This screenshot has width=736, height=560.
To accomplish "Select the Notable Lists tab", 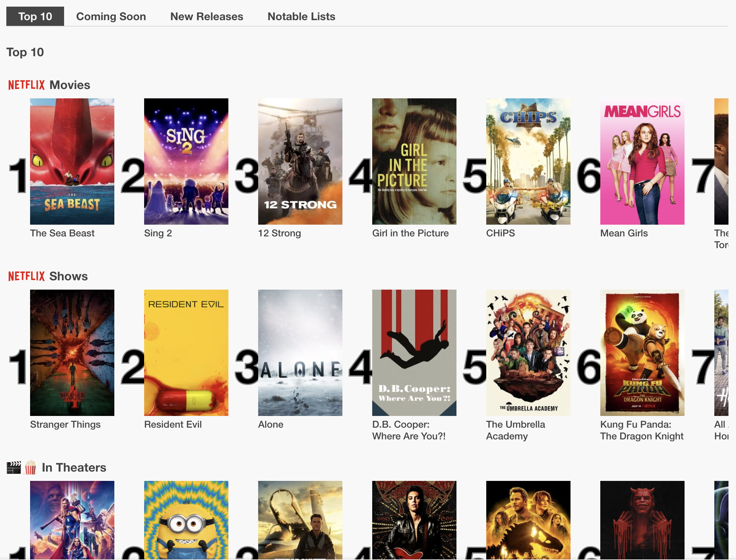I will pos(301,16).
